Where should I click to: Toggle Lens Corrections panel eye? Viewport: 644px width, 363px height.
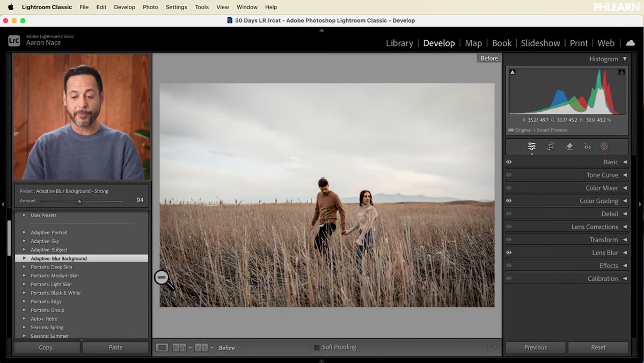pos(509,226)
